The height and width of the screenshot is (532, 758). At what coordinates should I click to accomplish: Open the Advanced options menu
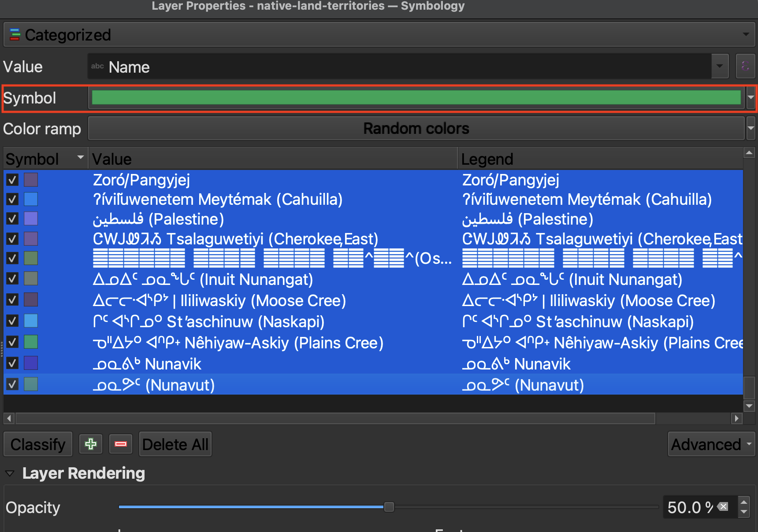click(x=710, y=444)
